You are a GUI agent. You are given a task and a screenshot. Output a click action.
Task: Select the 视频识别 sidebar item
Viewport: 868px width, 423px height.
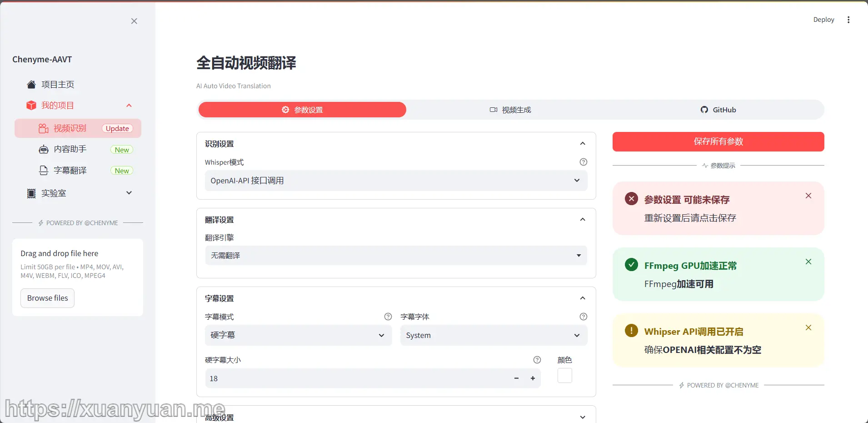pyautogui.click(x=78, y=128)
